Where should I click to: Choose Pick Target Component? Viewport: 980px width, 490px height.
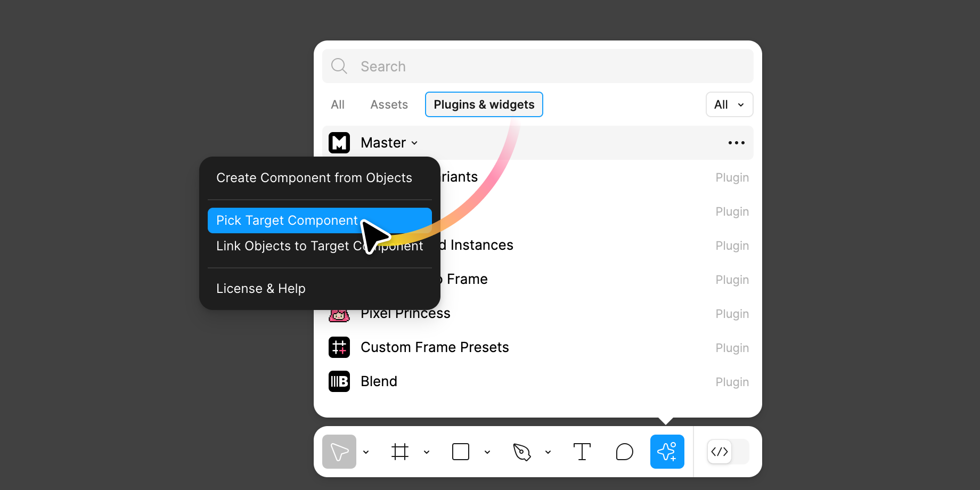[x=320, y=220]
